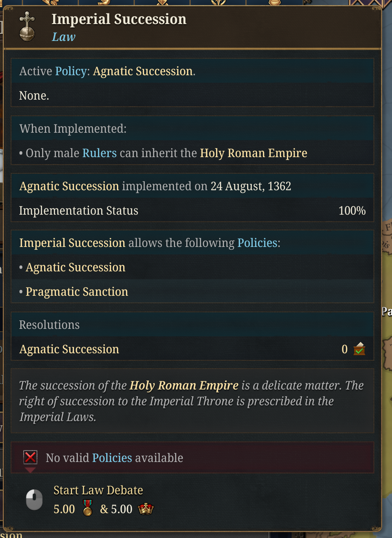Select the golden crown icon in the top bar
Image resolution: width=392 pixels, height=538 pixels.
(51, 3)
